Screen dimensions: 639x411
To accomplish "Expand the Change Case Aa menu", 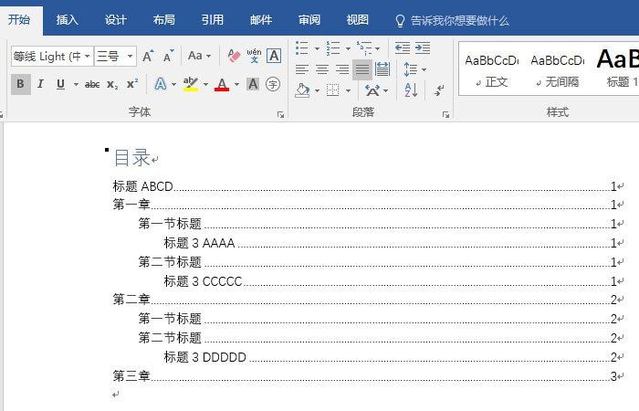I will [x=199, y=56].
